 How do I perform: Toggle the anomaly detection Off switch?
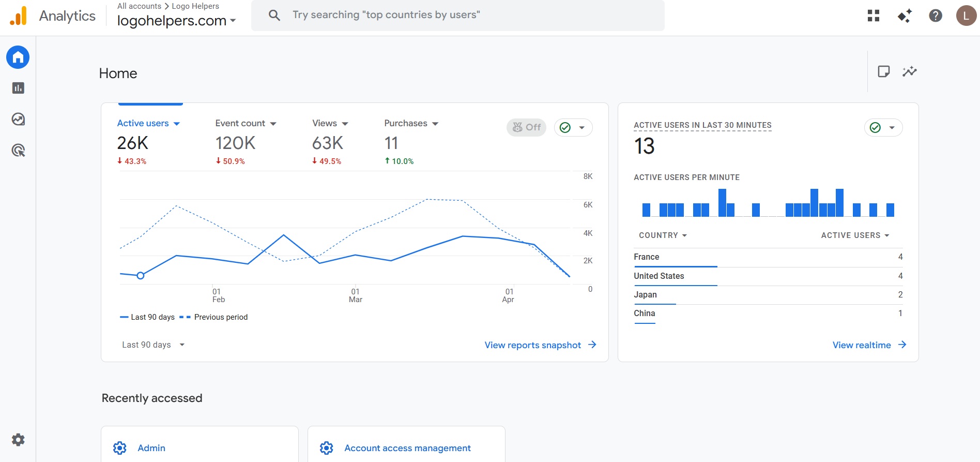click(526, 127)
